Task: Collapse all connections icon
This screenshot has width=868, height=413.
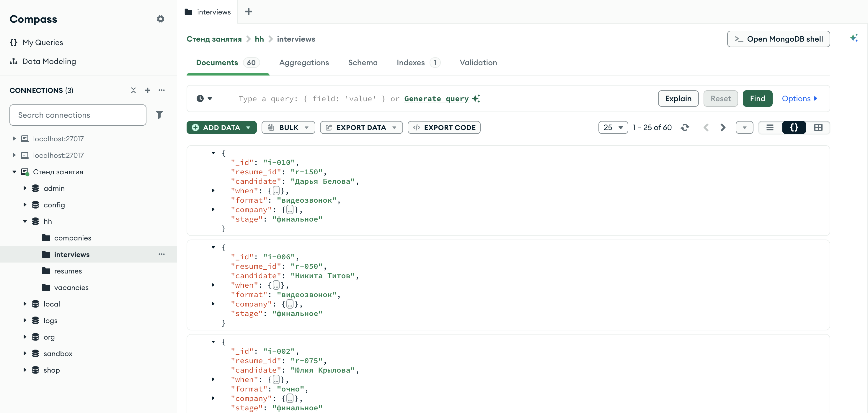Action: (x=133, y=90)
